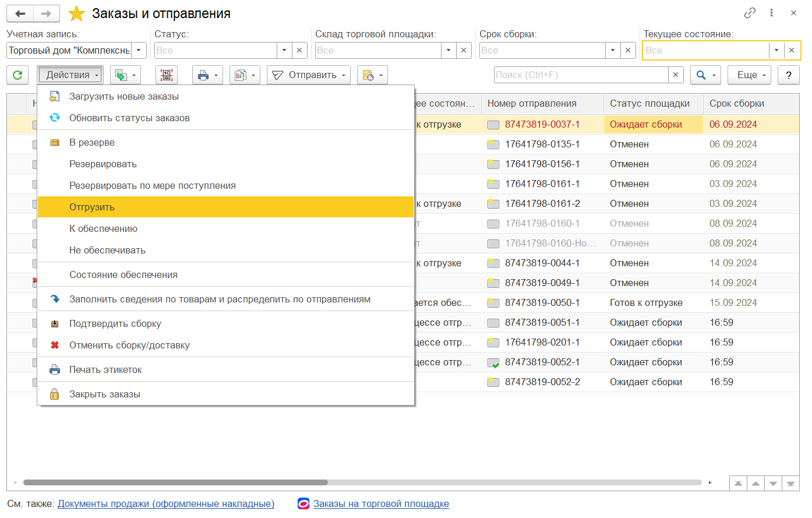Viewport: 812px width, 518px height.
Task: Click the horizontal scrollbar of the table
Action: [x=175, y=482]
